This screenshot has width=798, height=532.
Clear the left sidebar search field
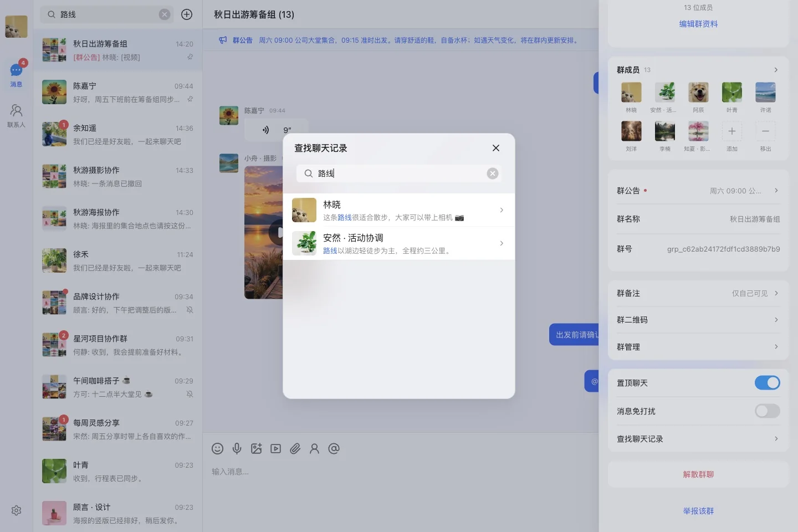click(165, 14)
